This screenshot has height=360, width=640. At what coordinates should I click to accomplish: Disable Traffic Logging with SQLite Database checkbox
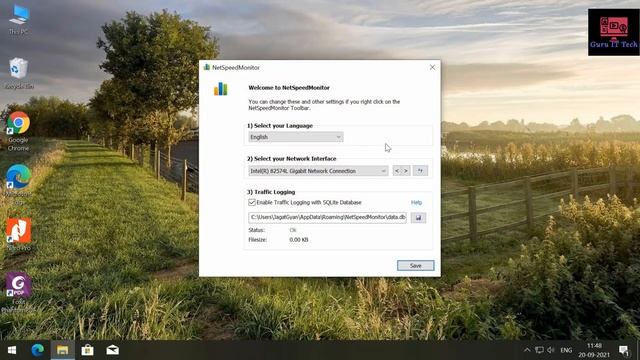click(x=252, y=202)
